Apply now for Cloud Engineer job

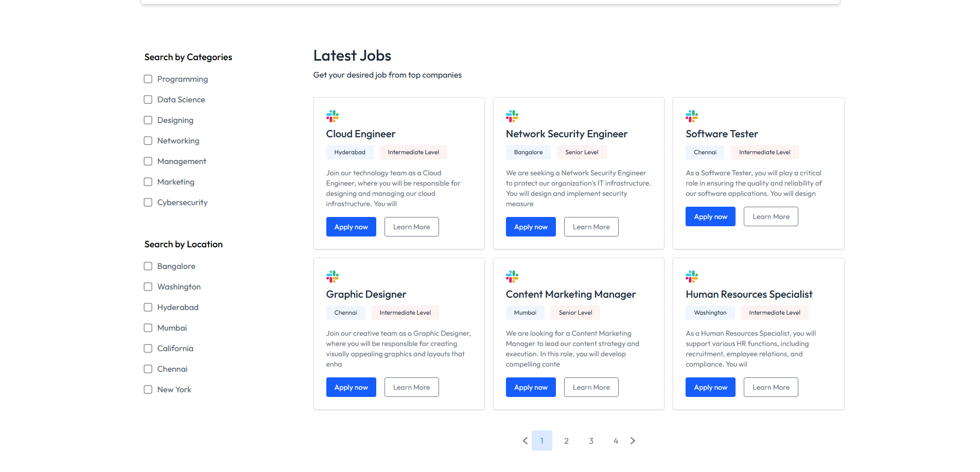(351, 227)
